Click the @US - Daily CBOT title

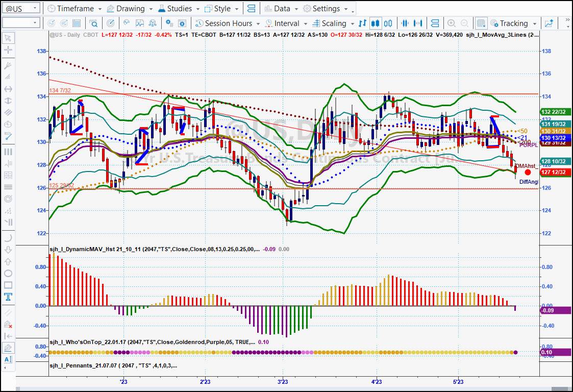tap(74, 35)
